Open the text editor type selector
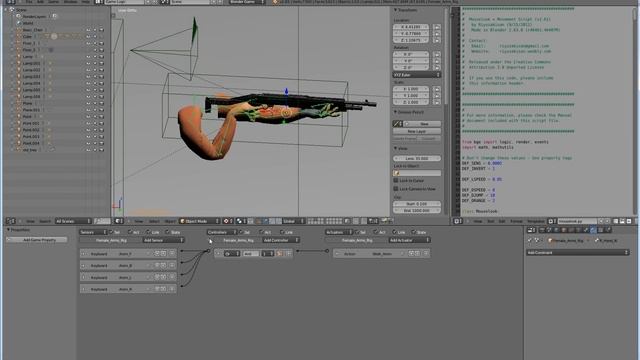Viewport: 640px width, 360px height. point(458,221)
